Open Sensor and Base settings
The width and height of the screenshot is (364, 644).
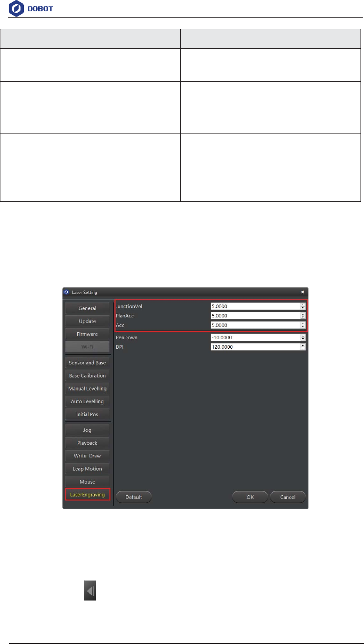[x=87, y=363]
